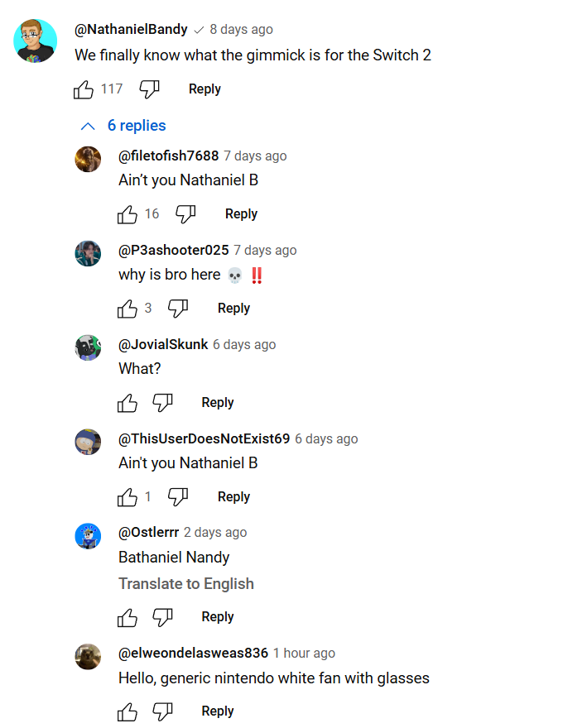This screenshot has width=568, height=728.
Task: Like the reply by filetofish7688
Action: [128, 214]
